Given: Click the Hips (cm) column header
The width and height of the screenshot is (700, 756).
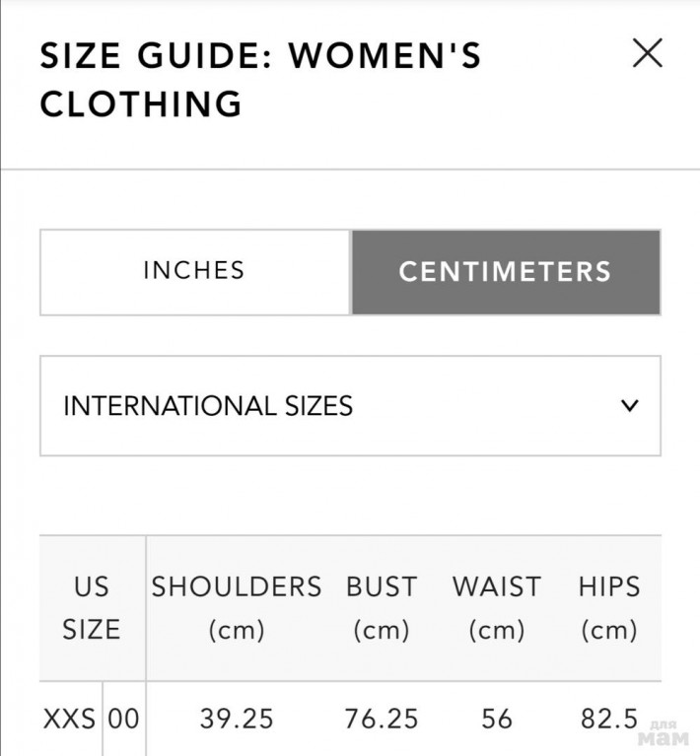Looking at the screenshot, I should pos(609,608).
